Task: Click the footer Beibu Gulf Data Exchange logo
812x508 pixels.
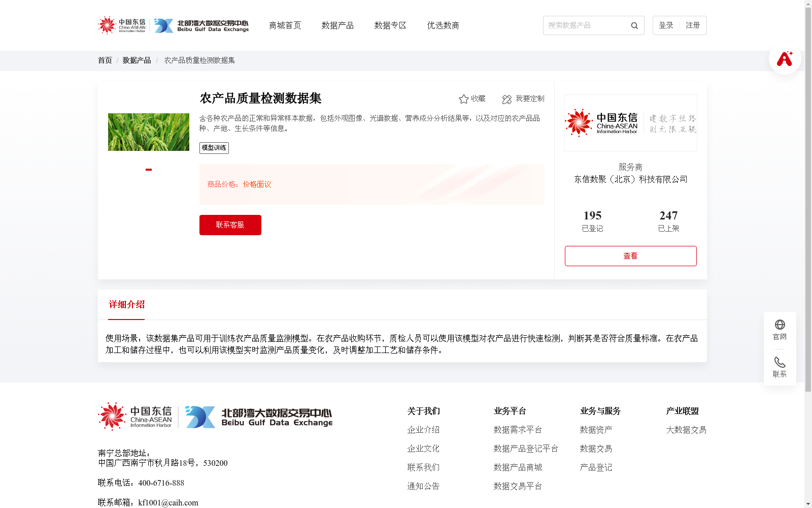Action: pyautogui.click(x=259, y=417)
